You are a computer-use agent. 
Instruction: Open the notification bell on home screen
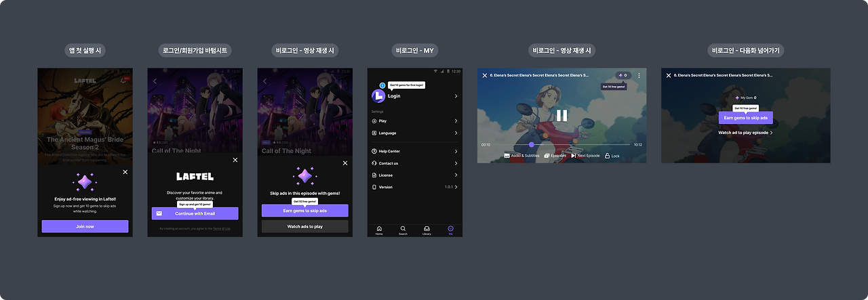pos(123,80)
